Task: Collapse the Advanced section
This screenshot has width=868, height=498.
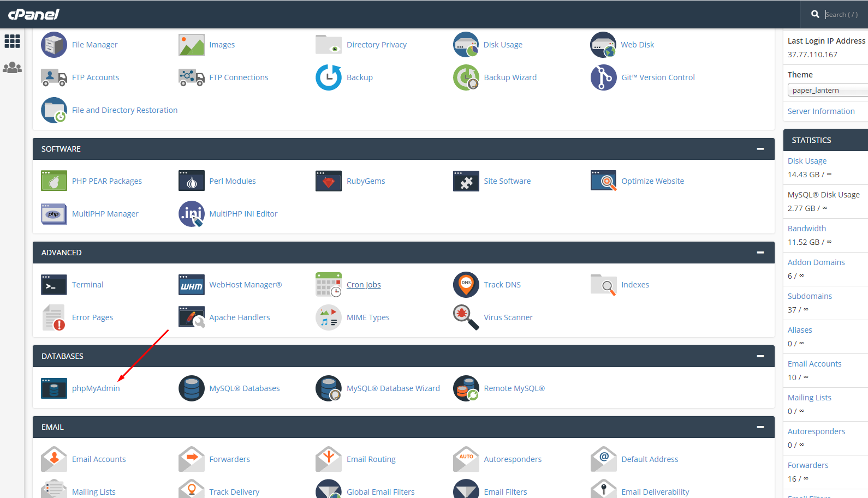Action: point(760,253)
